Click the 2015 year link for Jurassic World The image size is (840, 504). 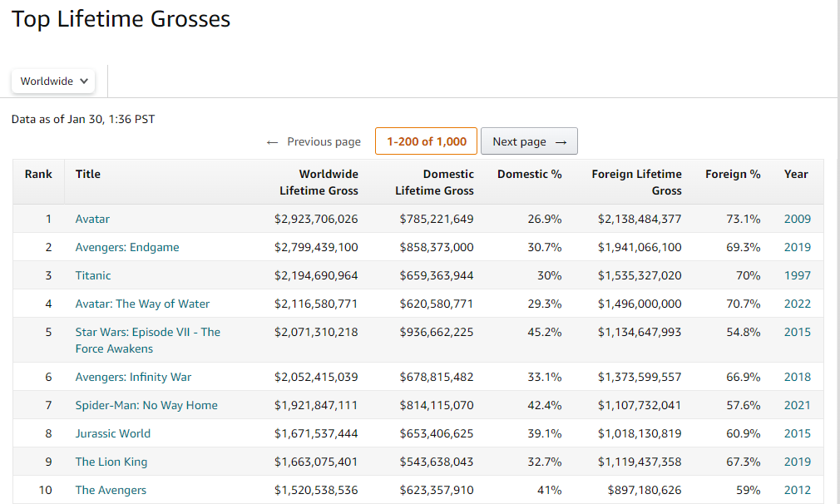(798, 434)
